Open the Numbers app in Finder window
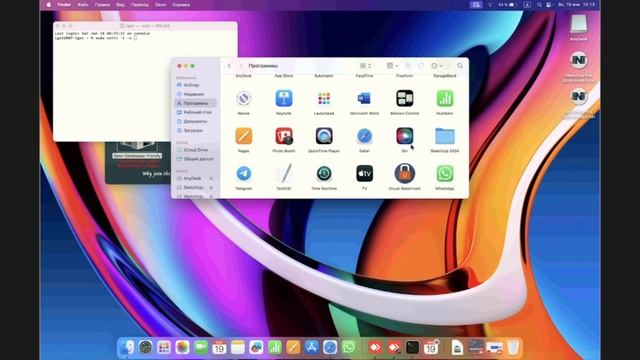 (x=445, y=99)
